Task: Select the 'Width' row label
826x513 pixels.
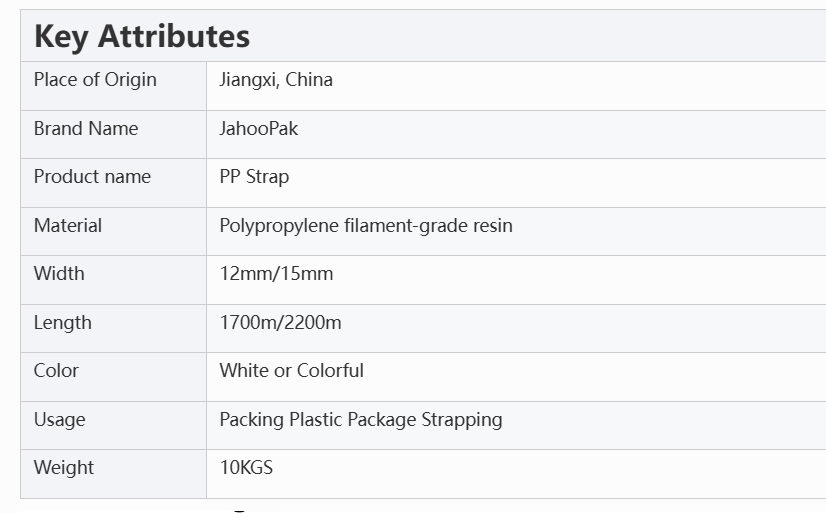Action: 59,274
